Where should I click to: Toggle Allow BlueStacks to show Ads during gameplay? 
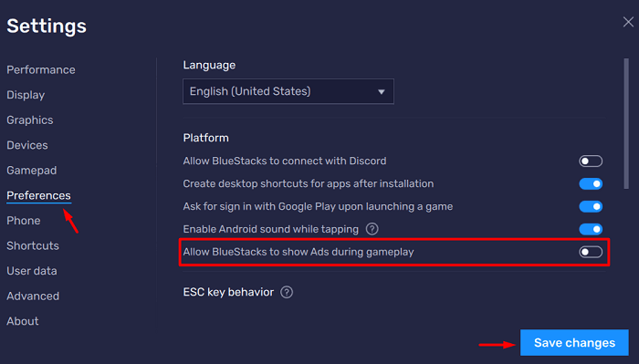(591, 252)
